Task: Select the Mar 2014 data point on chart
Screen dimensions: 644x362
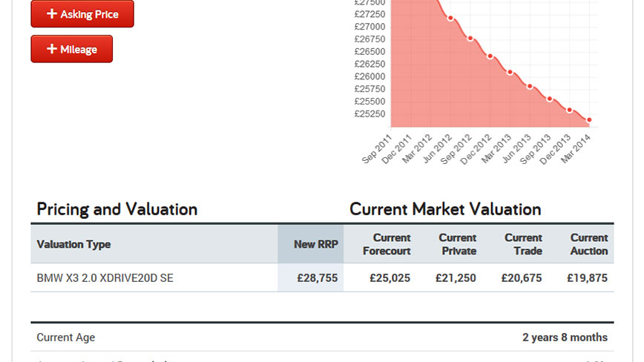Action: (x=589, y=120)
